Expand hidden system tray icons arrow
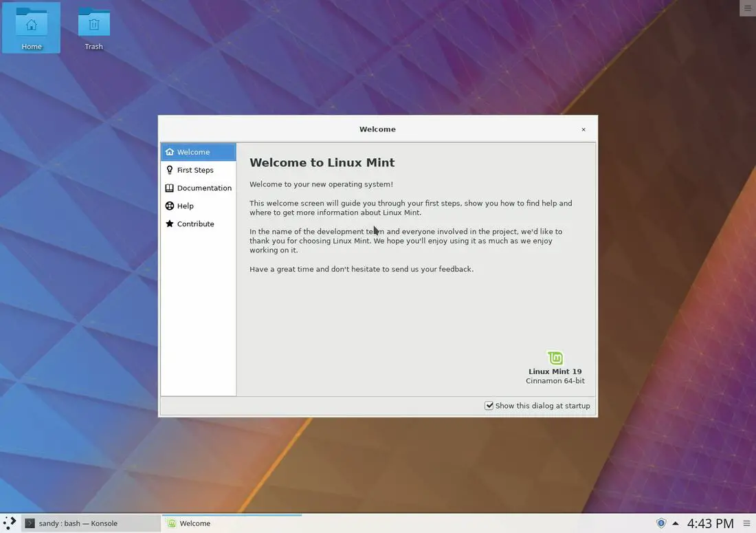Viewport: 756px width, 533px height. coord(676,523)
